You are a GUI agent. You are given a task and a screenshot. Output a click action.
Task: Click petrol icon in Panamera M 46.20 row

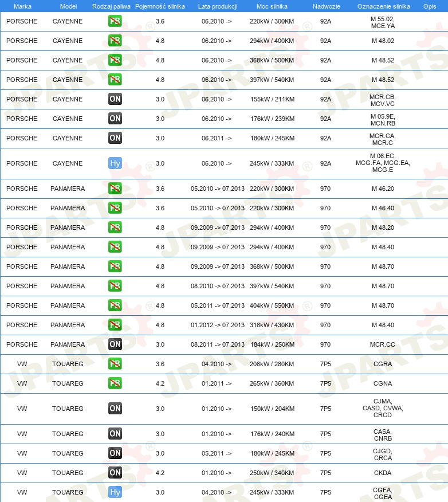115,189
